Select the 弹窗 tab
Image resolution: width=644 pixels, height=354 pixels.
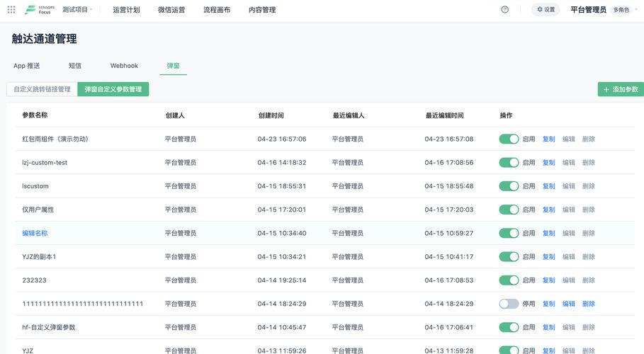(174, 66)
